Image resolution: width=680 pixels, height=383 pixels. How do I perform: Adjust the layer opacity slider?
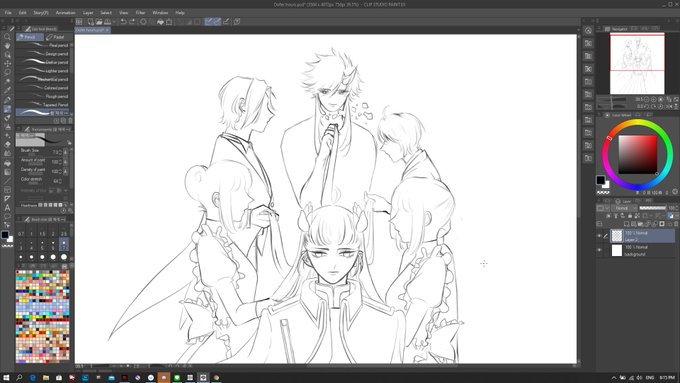point(652,208)
